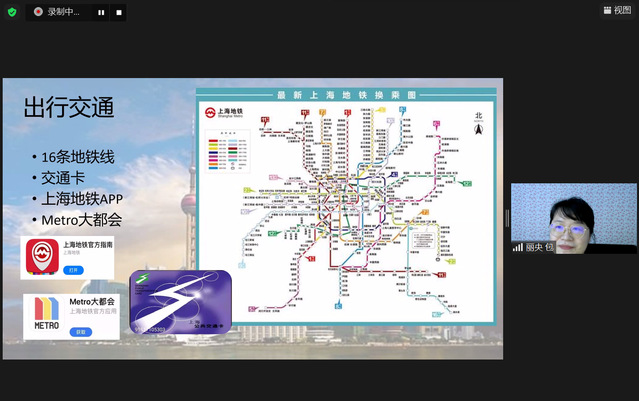Click the 录制中 recording status label
Screen dimensions: 639x401
(65, 13)
